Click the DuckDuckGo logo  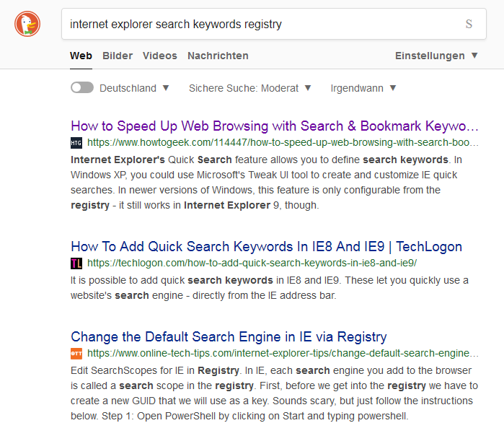[27, 24]
